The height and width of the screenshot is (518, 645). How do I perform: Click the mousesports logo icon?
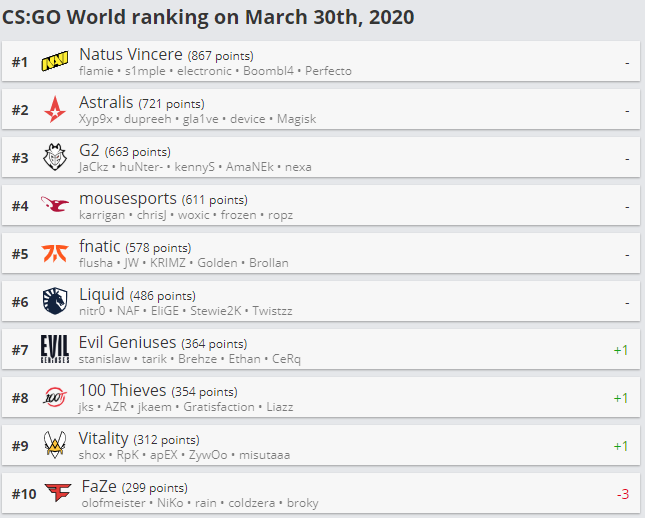(x=54, y=206)
